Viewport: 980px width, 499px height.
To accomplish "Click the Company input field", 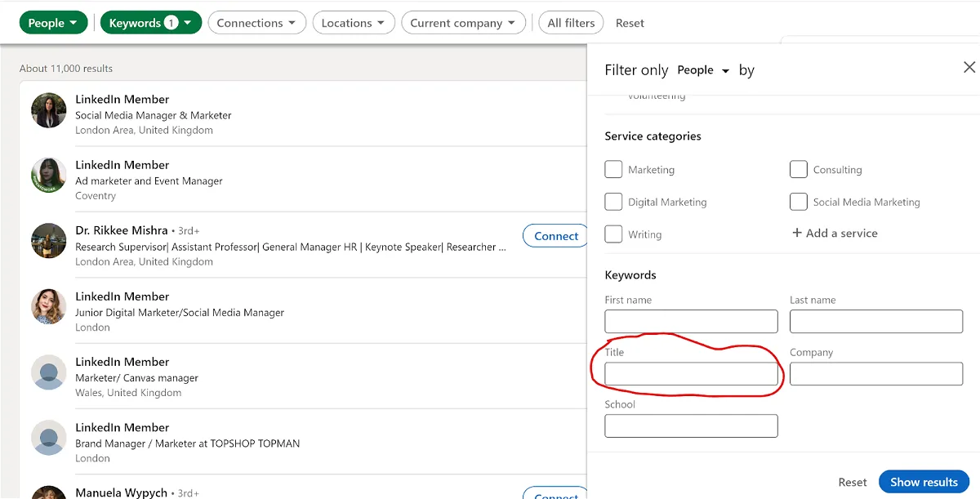I will click(x=876, y=374).
